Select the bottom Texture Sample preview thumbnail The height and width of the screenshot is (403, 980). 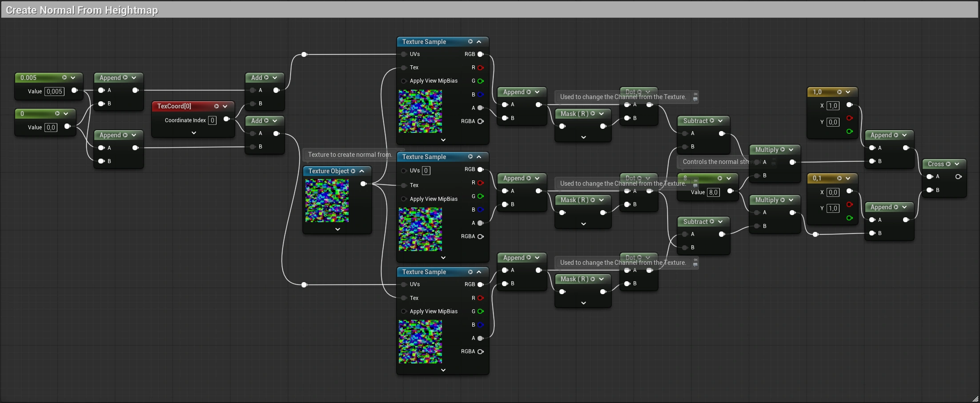[x=420, y=342]
